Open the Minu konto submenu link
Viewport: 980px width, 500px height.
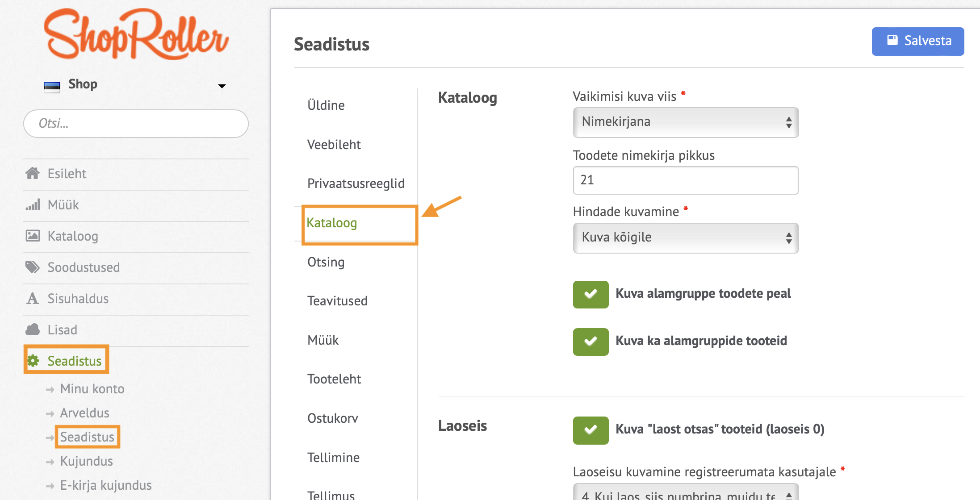pyautogui.click(x=92, y=389)
